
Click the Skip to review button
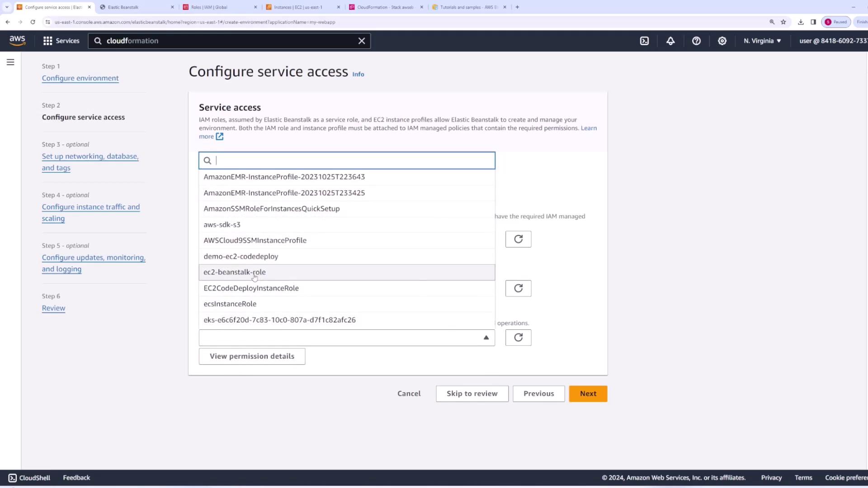[472, 394]
